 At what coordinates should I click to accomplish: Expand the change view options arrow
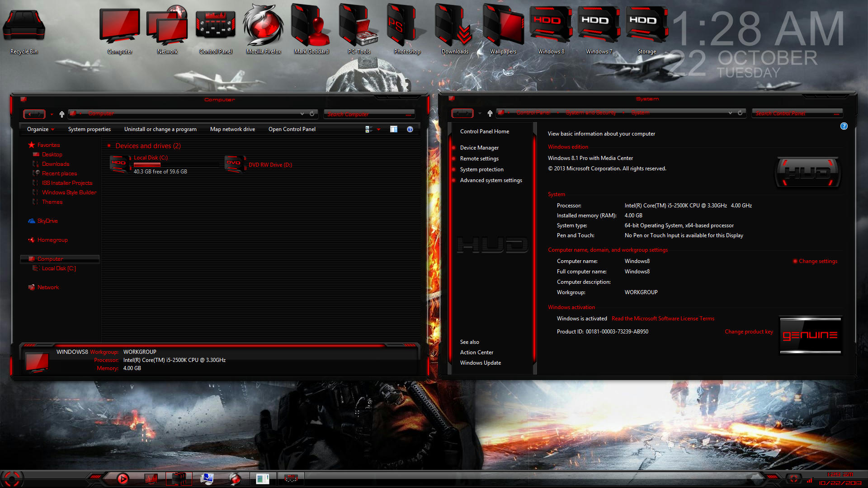(378, 129)
